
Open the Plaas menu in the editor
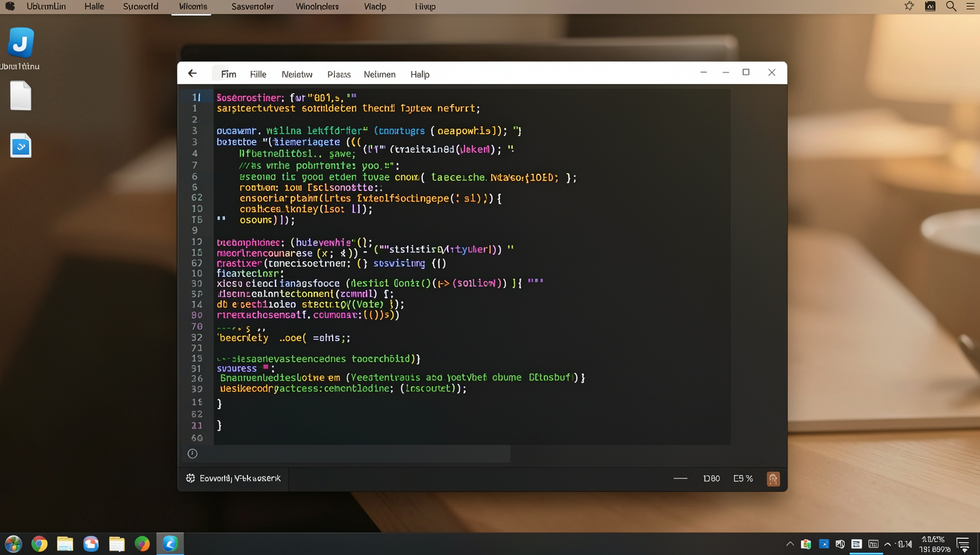[x=339, y=74]
